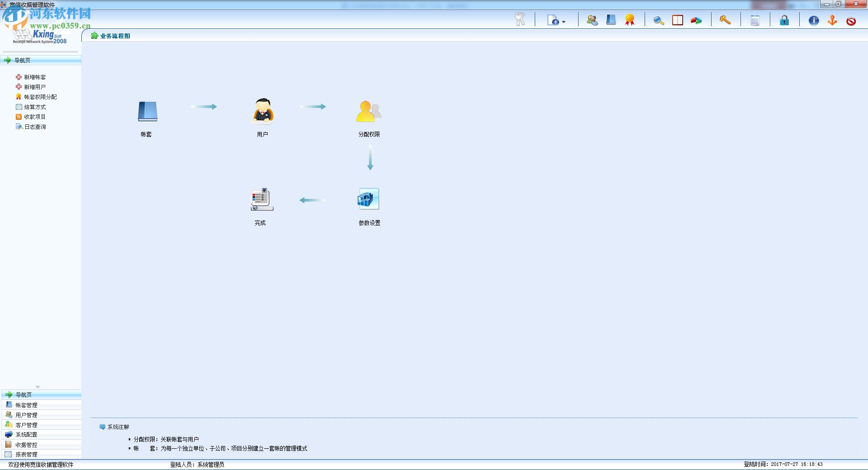This screenshot has height=470, width=868.
Task: Click the small triangle expander above the sidebar tabs
Action: (38, 387)
